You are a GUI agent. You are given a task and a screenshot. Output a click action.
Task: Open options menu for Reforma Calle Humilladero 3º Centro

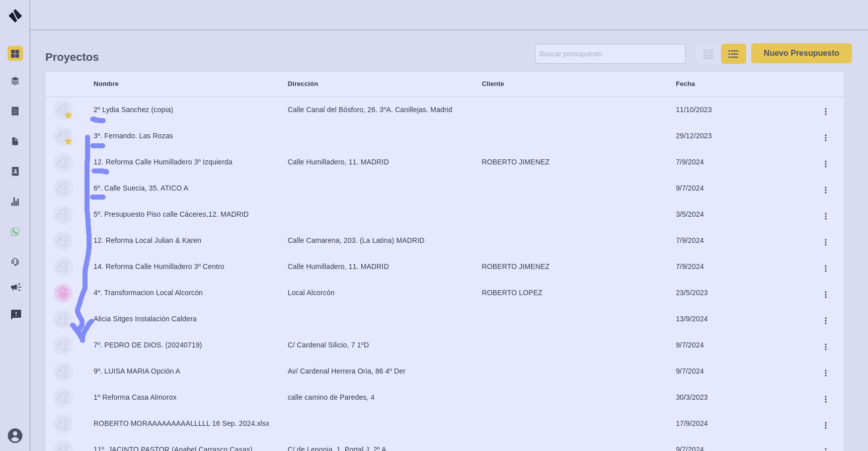tap(825, 268)
